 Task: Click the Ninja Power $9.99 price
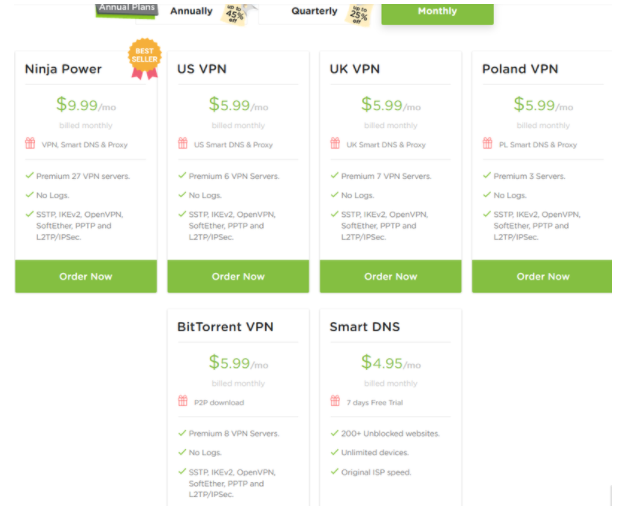(x=86, y=105)
